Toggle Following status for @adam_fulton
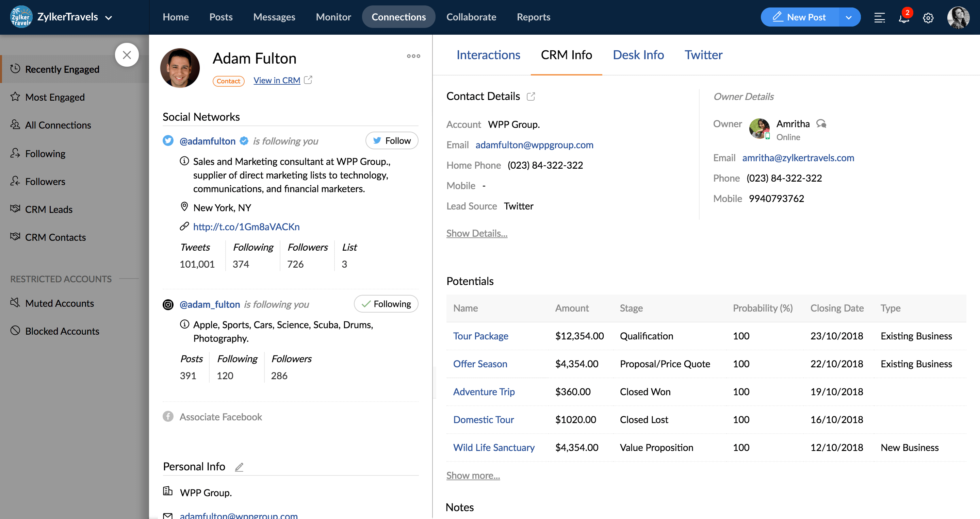980x519 pixels. point(387,304)
